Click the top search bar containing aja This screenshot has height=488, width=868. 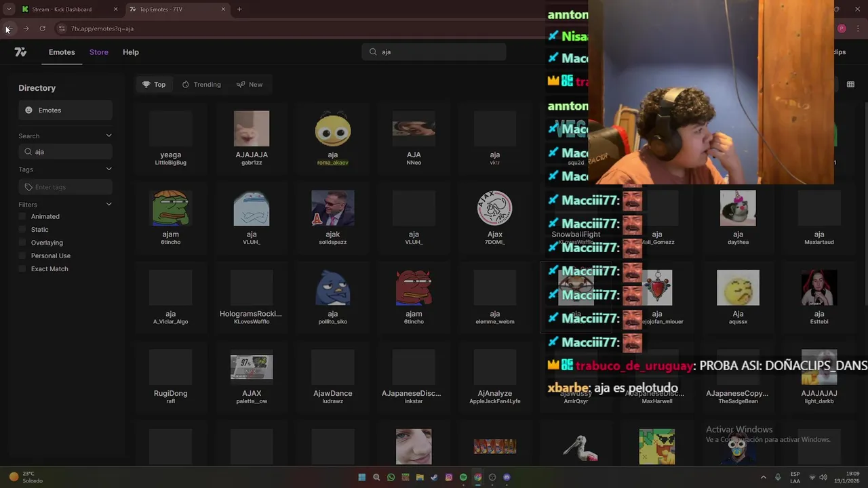tap(434, 52)
